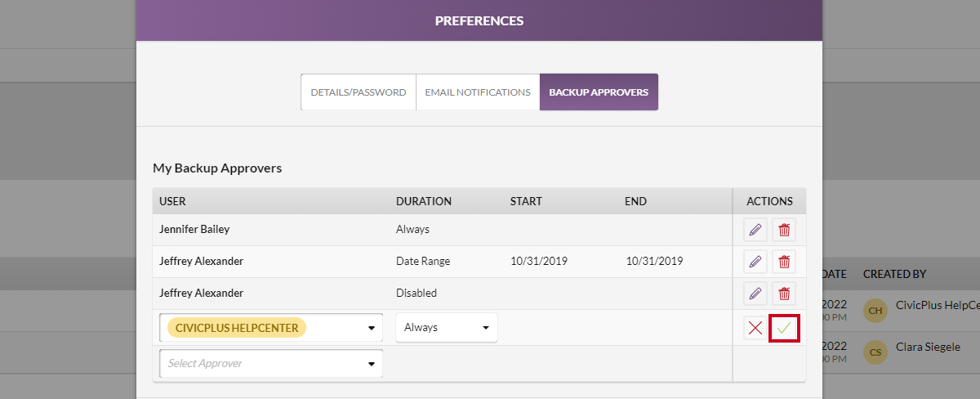Switch to the Details/Password tab
980x399 pixels.
(x=359, y=92)
